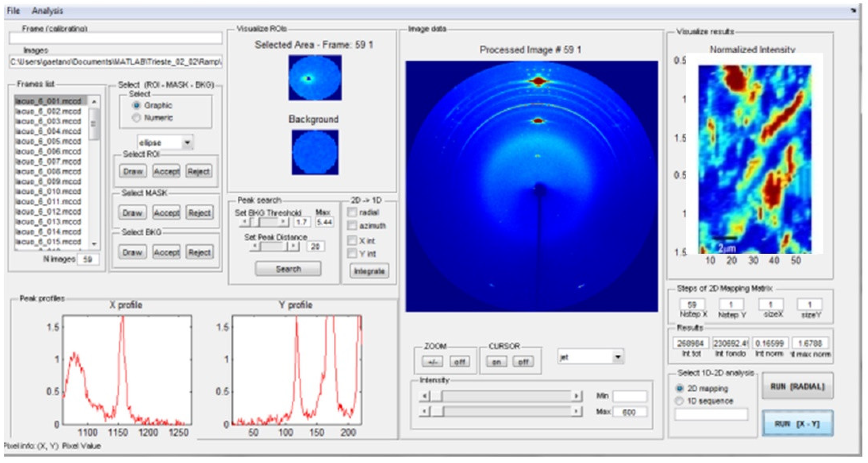This screenshot has height=463, width=868.
Task: Click the Processed Image diffraction pattern
Action: 532,186
